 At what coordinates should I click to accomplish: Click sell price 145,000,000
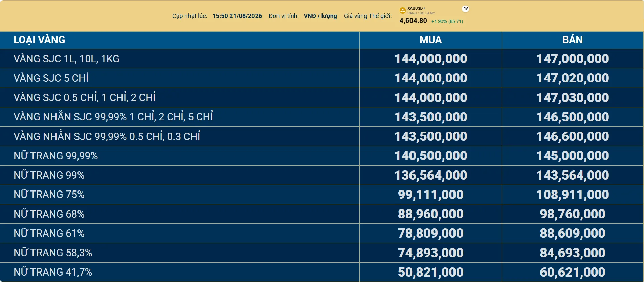573,156
